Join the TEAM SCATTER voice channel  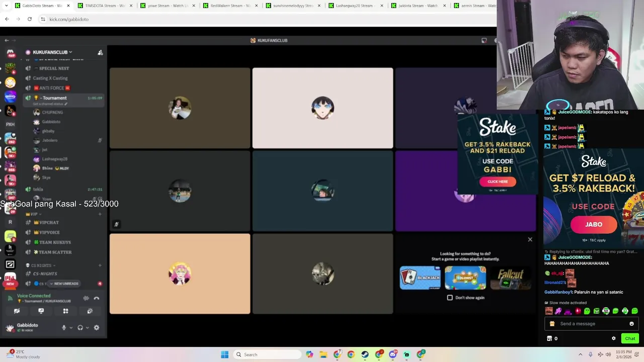click(64, 252)
